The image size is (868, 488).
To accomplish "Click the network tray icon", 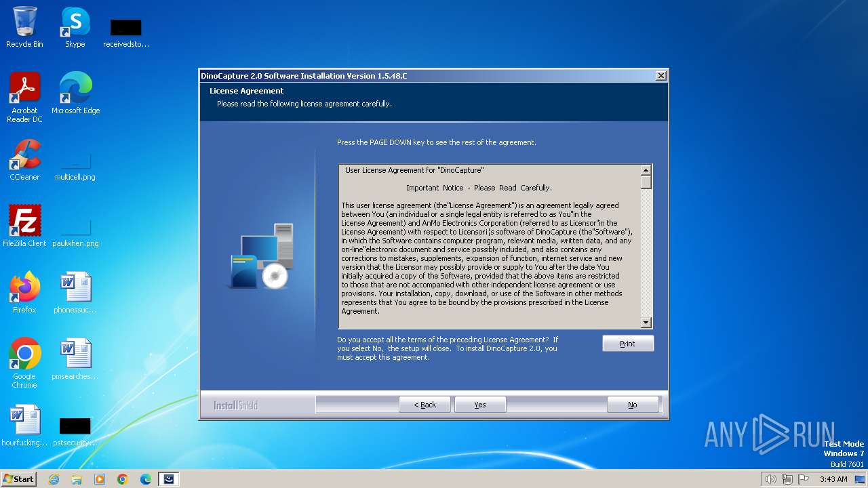I will pyautogui.click(x=787, y=479).
